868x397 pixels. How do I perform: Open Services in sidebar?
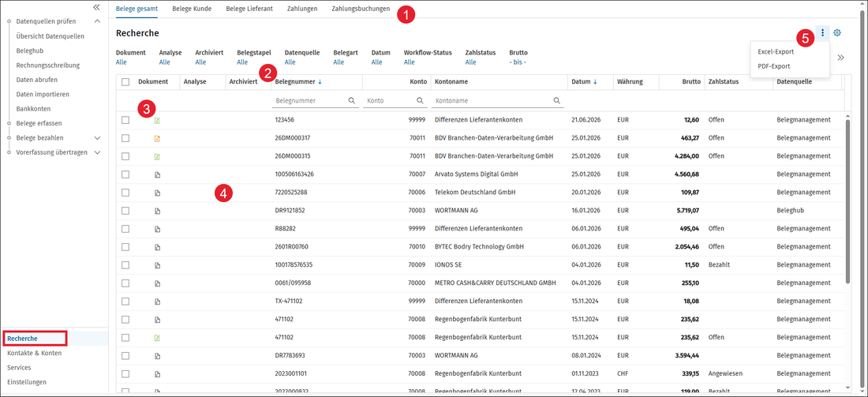point(20,367)
